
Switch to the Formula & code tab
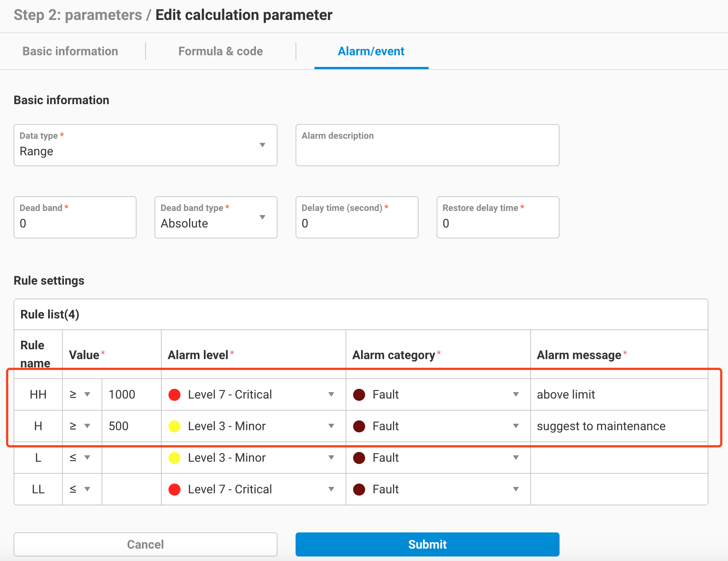(x=220, y=51)
